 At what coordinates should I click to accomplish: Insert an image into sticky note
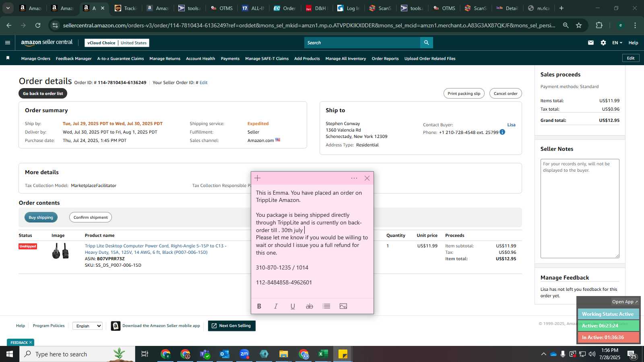[x=343, y=306]
